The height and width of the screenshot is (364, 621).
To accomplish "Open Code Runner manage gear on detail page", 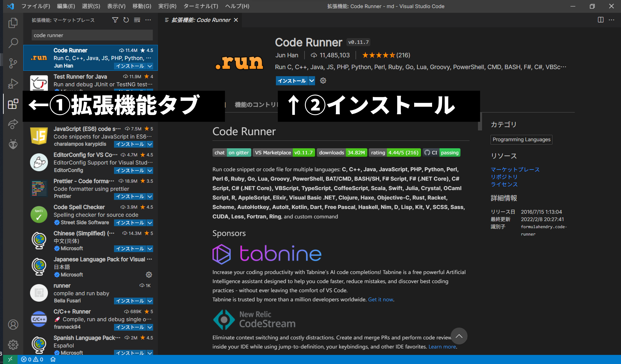I will [323, 81].
